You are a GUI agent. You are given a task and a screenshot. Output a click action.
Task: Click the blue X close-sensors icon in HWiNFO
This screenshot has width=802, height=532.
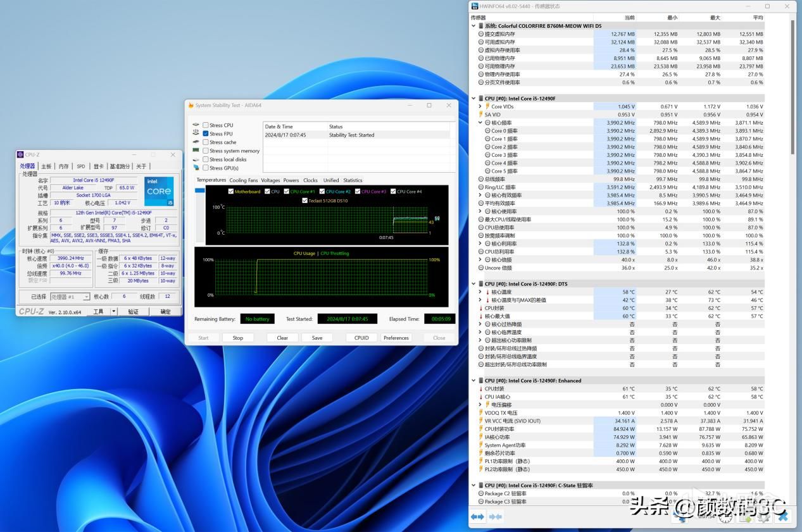tap(784, 517)
